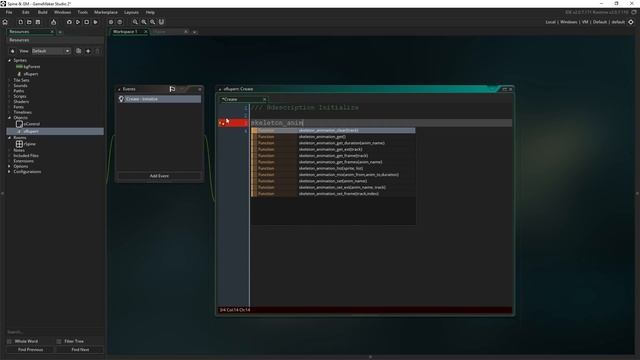Open the Tools menu
The image size is (640, 360).
[x=82, y=12]
